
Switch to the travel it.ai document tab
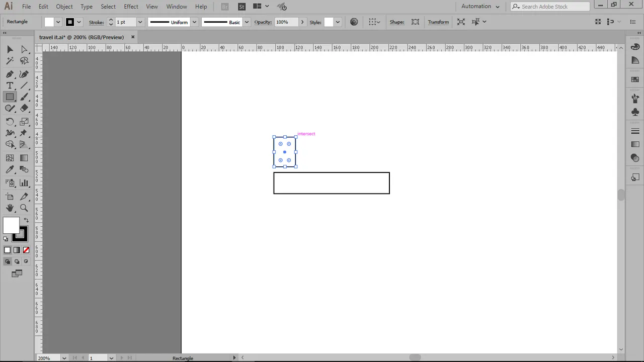coord(82,37)
